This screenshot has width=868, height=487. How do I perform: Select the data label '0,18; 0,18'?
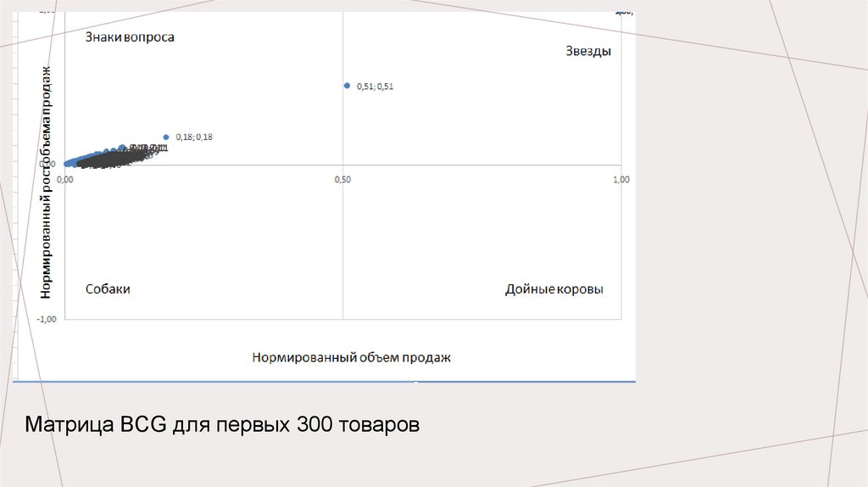tap(194, 137)
